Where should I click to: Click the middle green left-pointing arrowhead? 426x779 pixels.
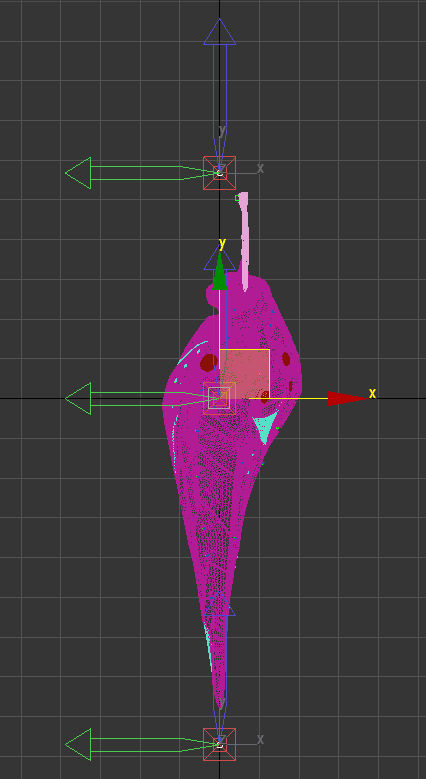(79, 398)
